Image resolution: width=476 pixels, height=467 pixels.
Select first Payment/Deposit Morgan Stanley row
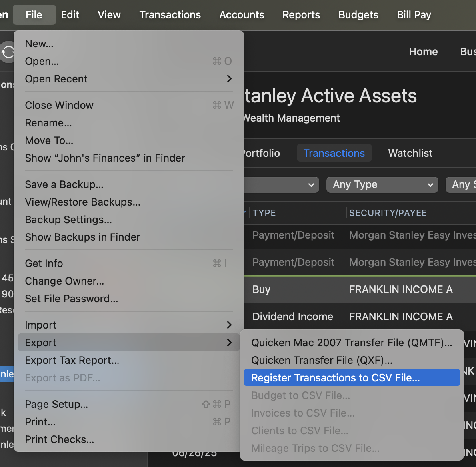360,235
